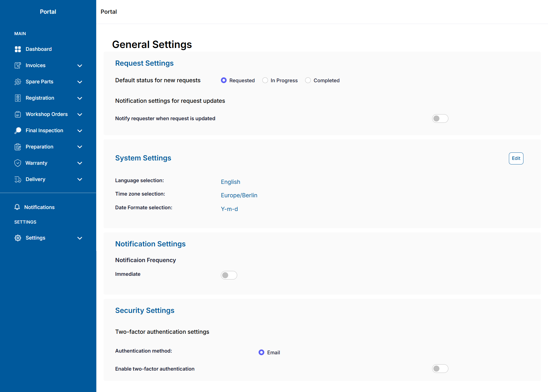Screen dimensions: 548x392
Task: Turn on Immediate notification frequency
Action: 229,275
